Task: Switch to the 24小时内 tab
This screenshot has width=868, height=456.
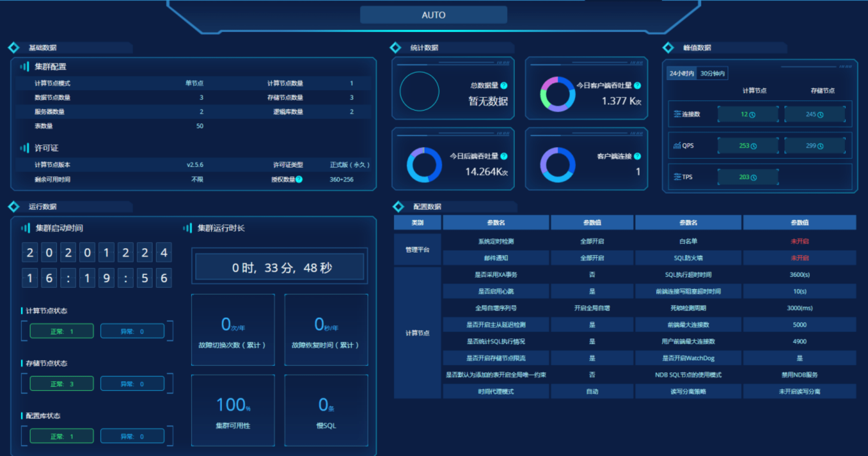Action: tap(682, 73)
